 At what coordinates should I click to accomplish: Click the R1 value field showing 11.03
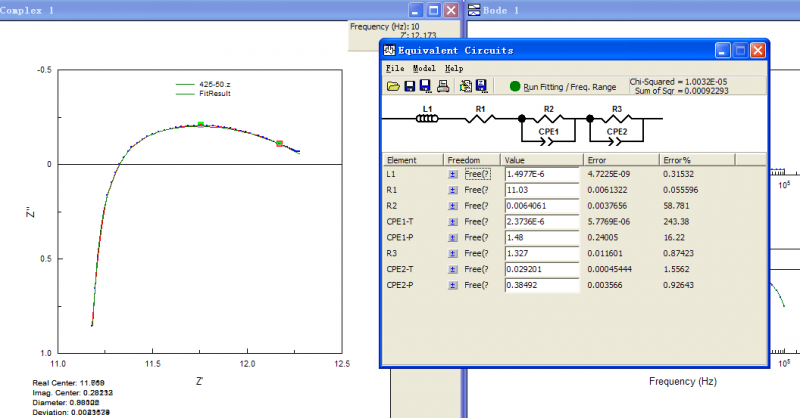coord(542,190)
